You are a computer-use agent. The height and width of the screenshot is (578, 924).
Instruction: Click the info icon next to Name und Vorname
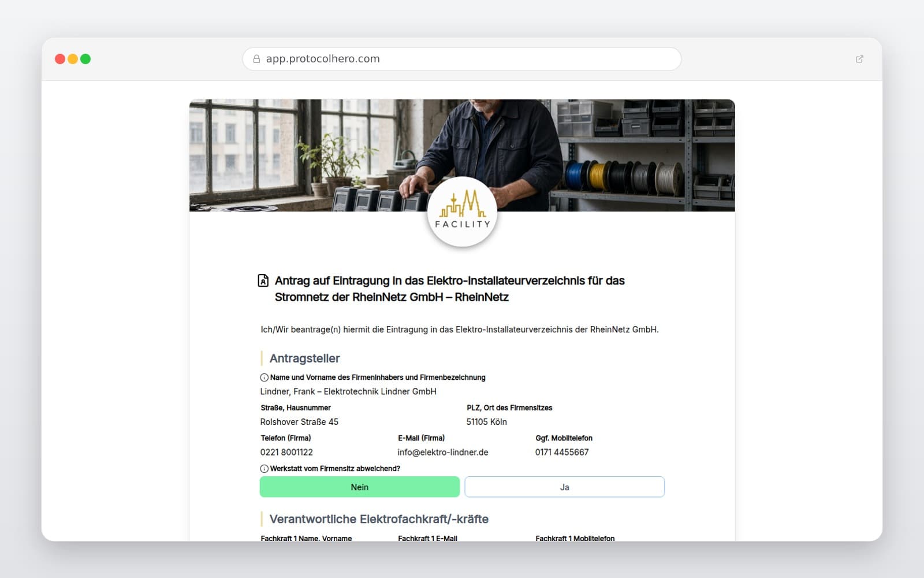click(264, 377)
